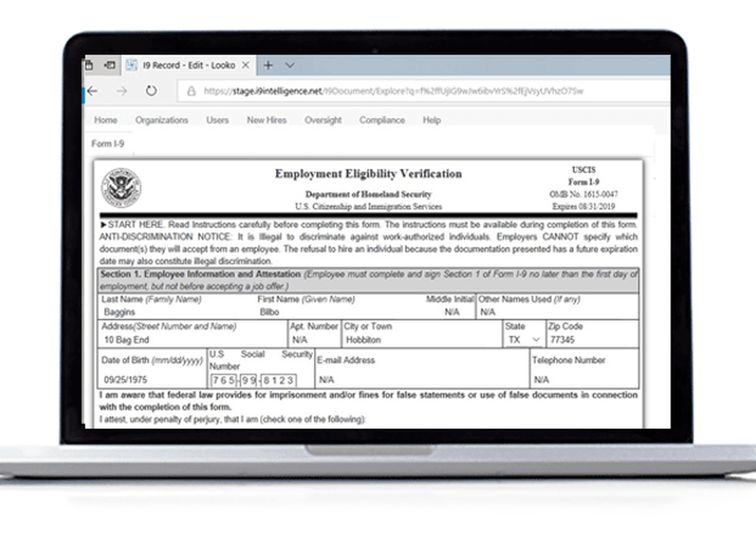
Task: Expand the Oversight menu
Action: point(323,120)
